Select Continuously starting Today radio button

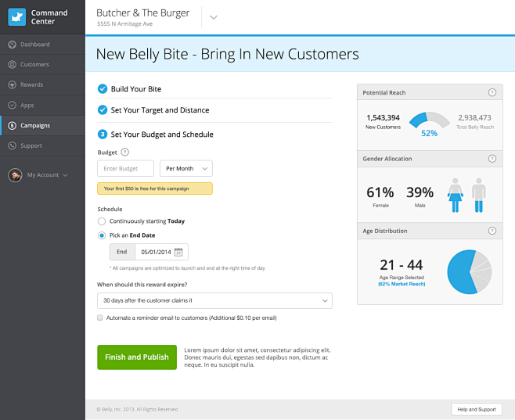(102, 221)
